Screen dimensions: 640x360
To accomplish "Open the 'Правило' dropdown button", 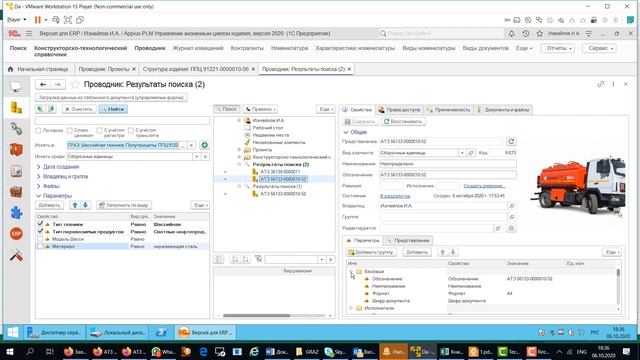I will click(260, 109).
